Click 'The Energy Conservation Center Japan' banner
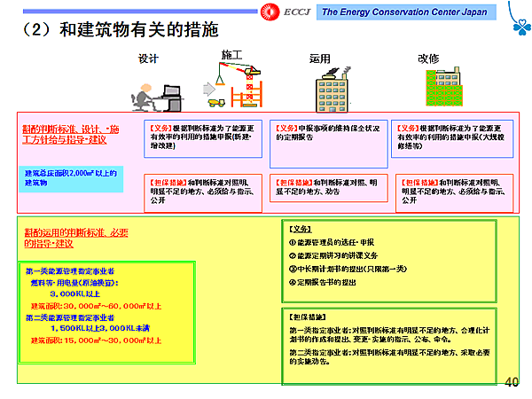The width and height of the screenshot is (532, 399). pyautogui.click(x=406, y=12)
